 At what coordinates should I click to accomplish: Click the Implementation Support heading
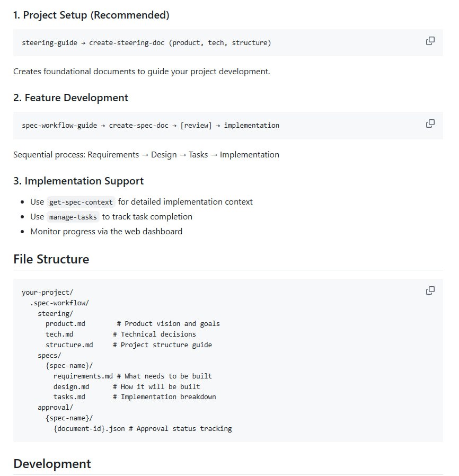tap(78, 181)
